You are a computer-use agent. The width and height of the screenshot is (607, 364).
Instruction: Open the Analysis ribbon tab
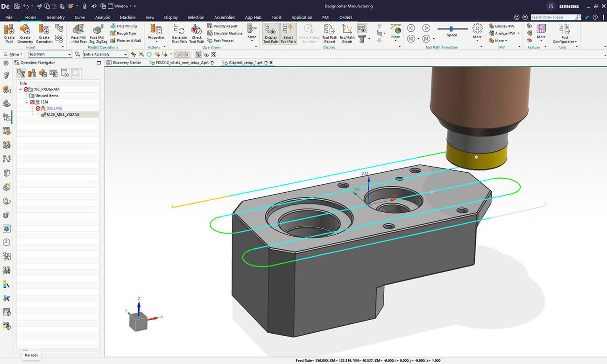pos(102,17)
